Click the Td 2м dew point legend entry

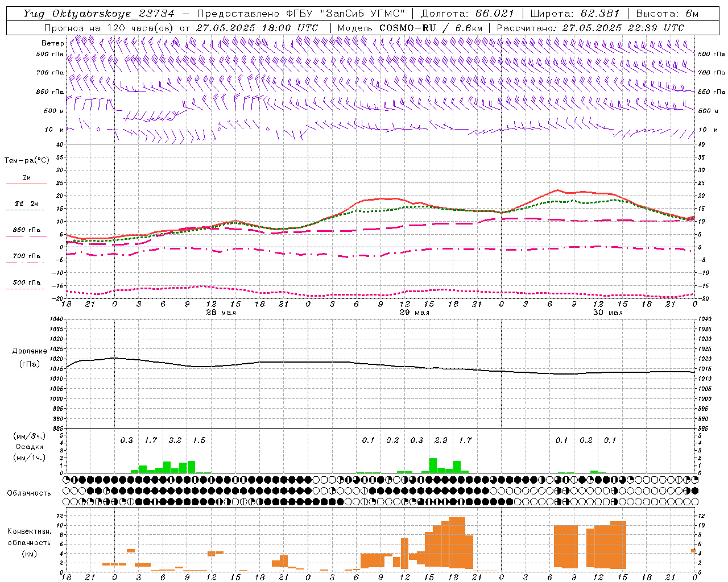pyautogui.click(x=26, y=206)
